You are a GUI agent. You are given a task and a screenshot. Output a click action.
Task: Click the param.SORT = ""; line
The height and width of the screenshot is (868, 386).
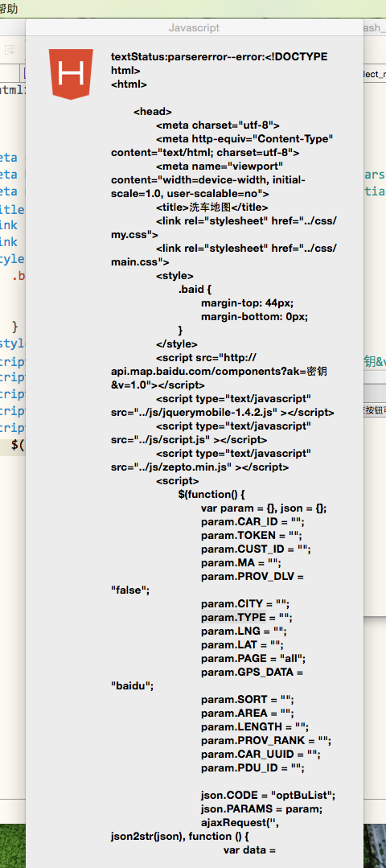247,700
